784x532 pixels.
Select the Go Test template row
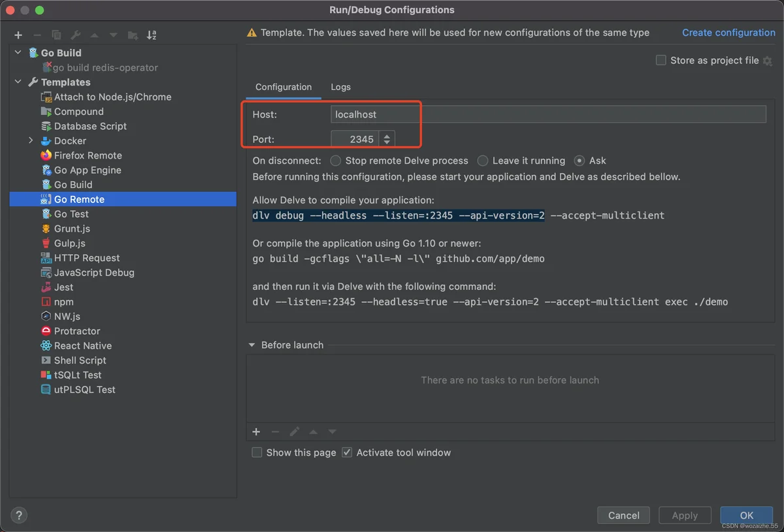pyautogui.click(x=123, y=213)
